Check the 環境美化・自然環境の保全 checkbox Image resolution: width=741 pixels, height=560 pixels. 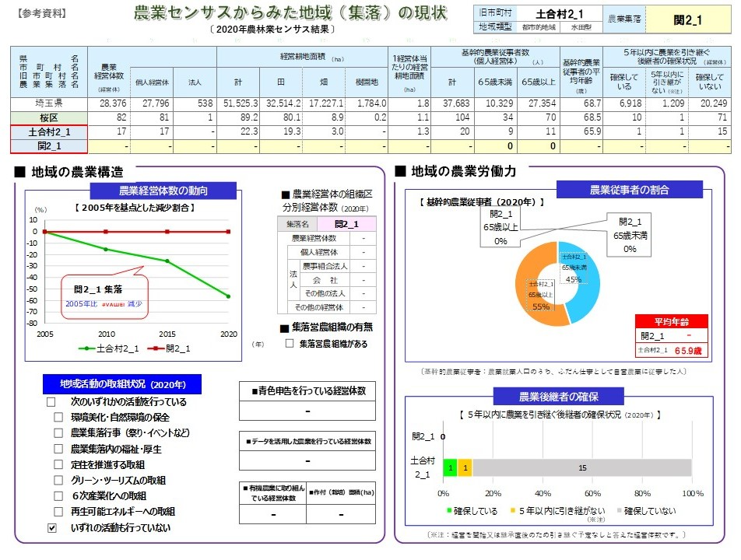point(58,418)
